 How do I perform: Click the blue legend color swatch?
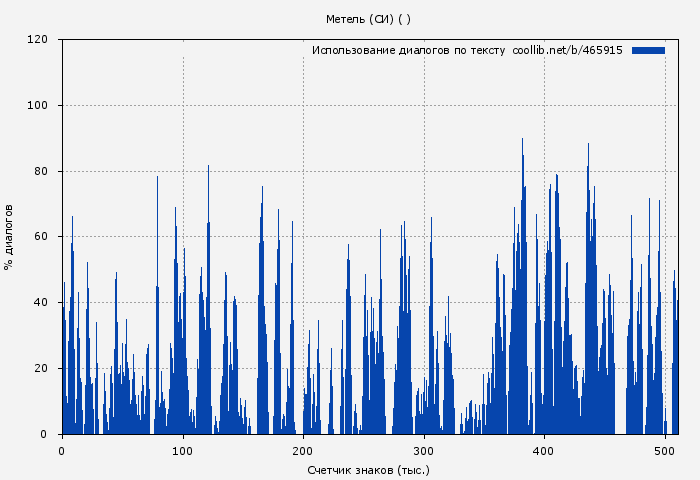pyautogui.click(x=648, y=50)
